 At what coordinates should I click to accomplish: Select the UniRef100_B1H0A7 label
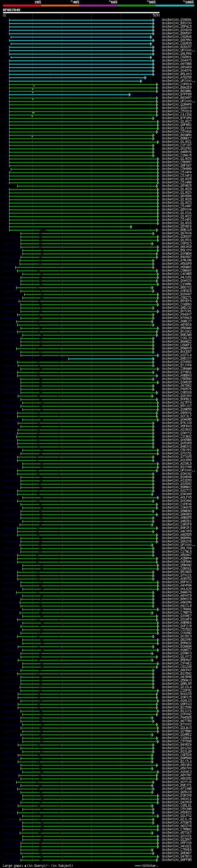point(177,294)
